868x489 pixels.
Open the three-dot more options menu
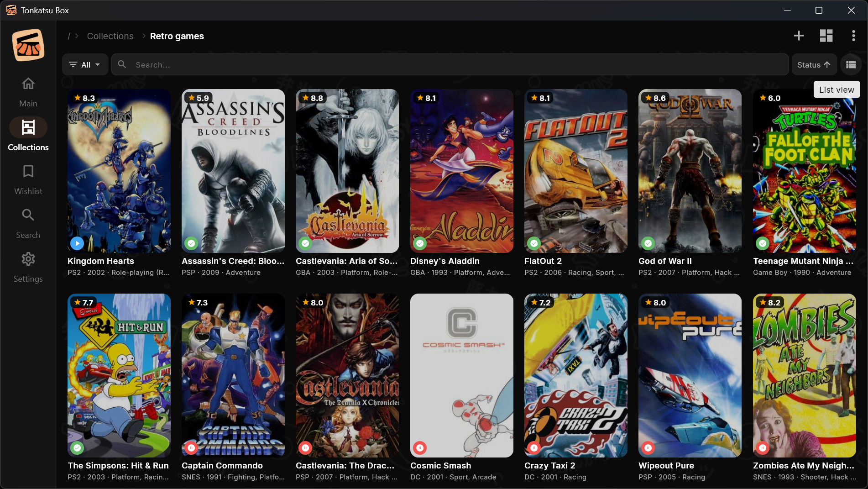(x=853, y=36)
